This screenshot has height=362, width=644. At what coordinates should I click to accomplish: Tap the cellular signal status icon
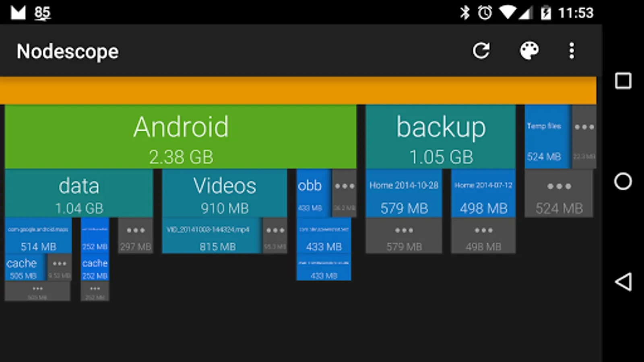pyautogui.click(x=525, y=13)
